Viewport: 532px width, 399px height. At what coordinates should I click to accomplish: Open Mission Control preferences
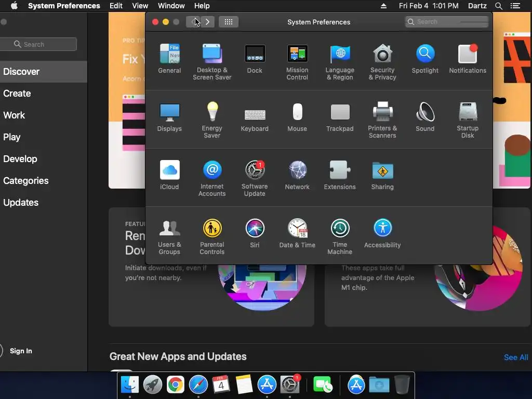pyautogui.click(x=297, y=62)
